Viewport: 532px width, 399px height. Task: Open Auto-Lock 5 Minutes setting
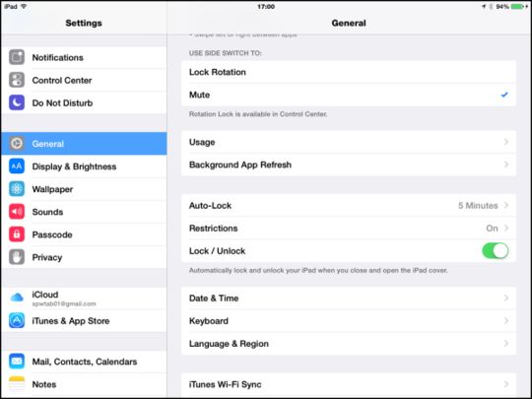click(349, 205)
